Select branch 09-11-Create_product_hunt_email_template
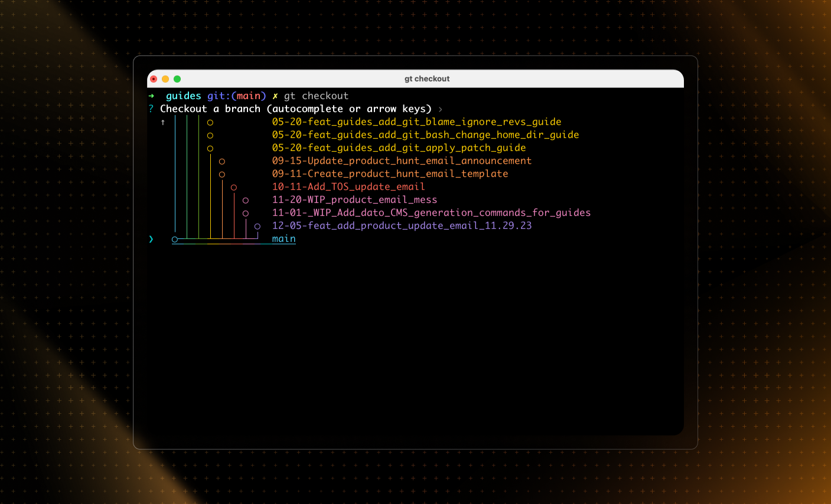Viewport: 831px width, 504px height. tap(389, 174)
